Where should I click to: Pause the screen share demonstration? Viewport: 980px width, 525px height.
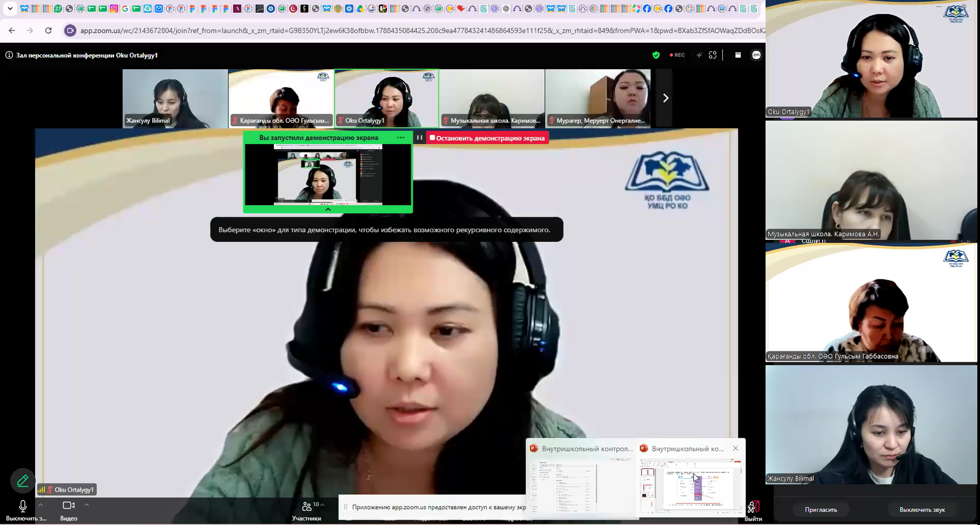pos(420,138)
